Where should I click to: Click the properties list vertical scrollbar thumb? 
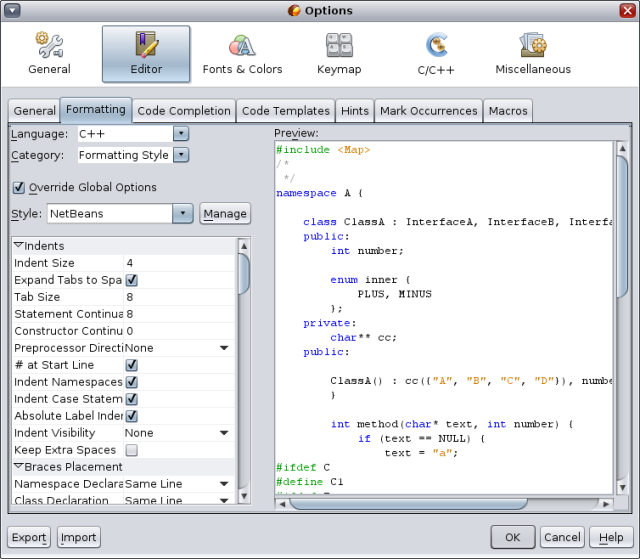pos(244,273)
